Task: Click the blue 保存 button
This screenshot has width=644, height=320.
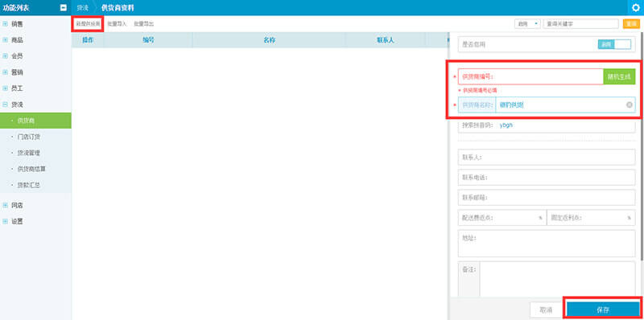Action: (602, 310)
